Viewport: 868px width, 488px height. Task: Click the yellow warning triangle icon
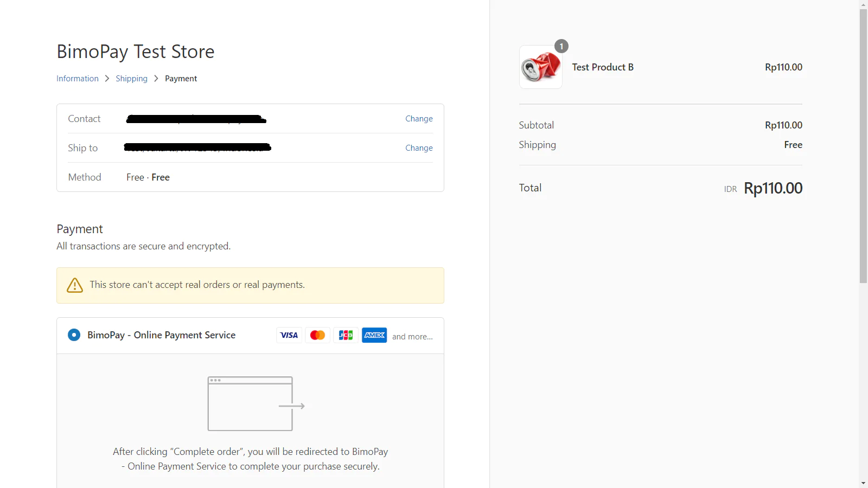(75, 285)
